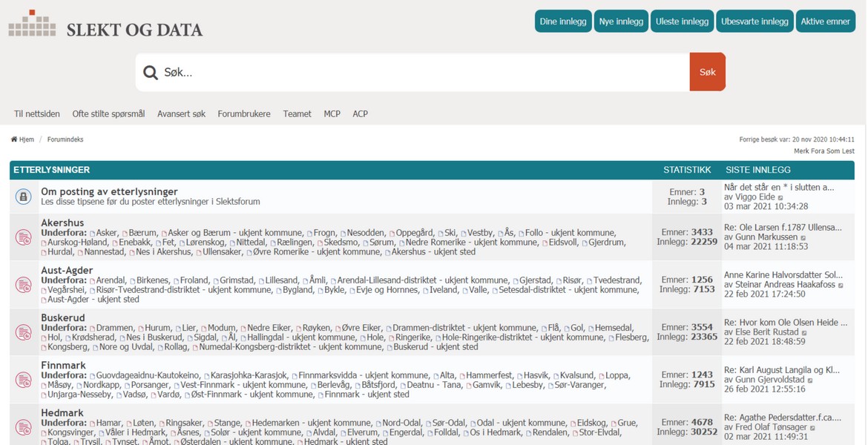This screenshot has height=445, width=868.
Task: Click the Akershus forum status icon
Action: [23, 237]
